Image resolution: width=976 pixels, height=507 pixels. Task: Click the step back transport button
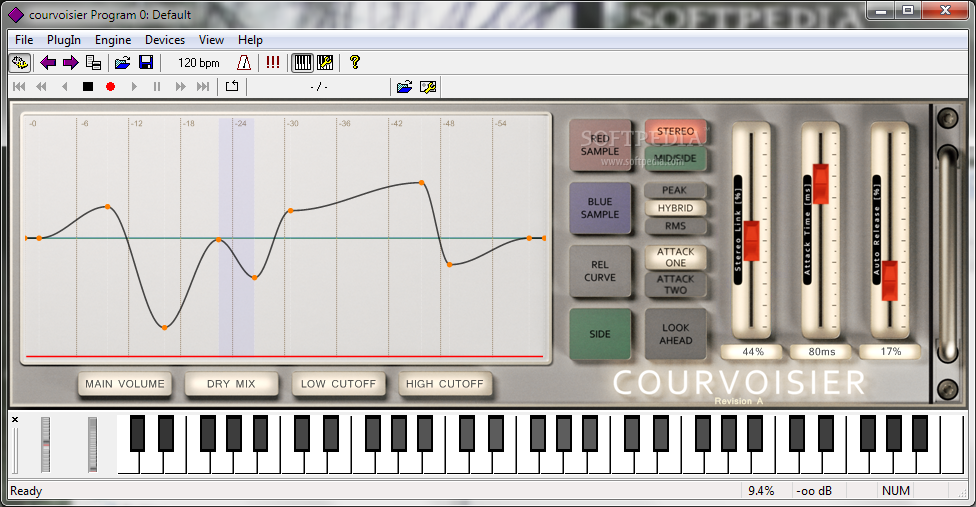[x=64, y=86]
